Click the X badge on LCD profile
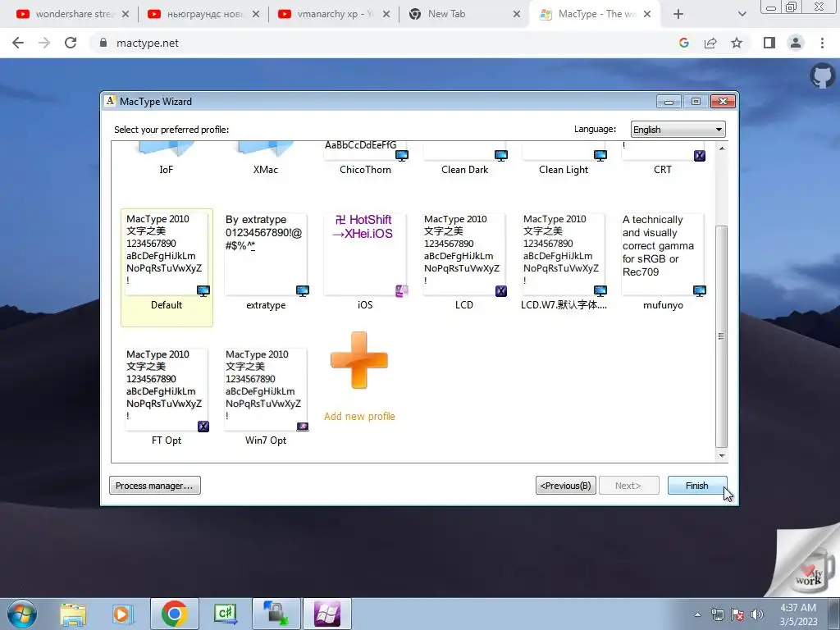840x630 pixels. (501, 291)
